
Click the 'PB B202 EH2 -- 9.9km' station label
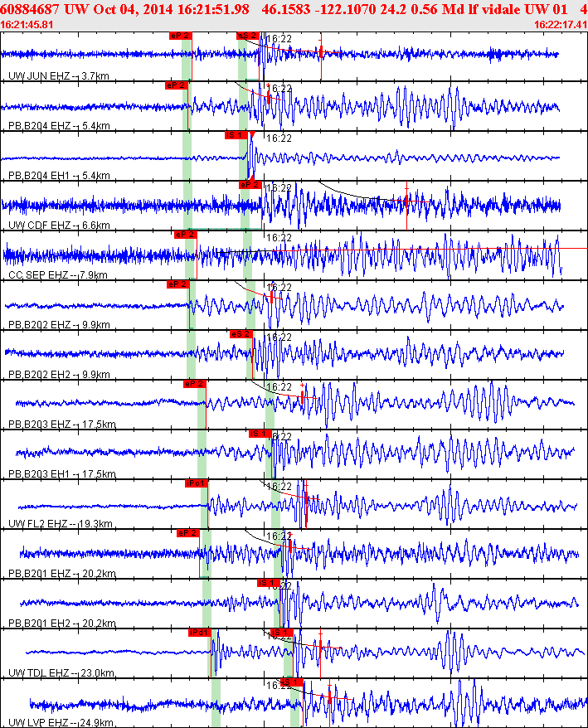coord(59,374)
